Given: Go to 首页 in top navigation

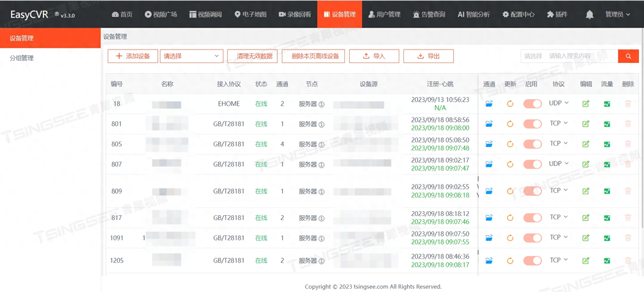Looking at the screenshot, I should (x=122, y=14).
